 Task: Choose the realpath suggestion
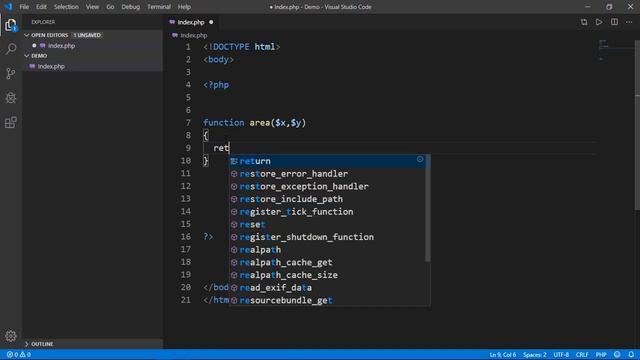327,249
